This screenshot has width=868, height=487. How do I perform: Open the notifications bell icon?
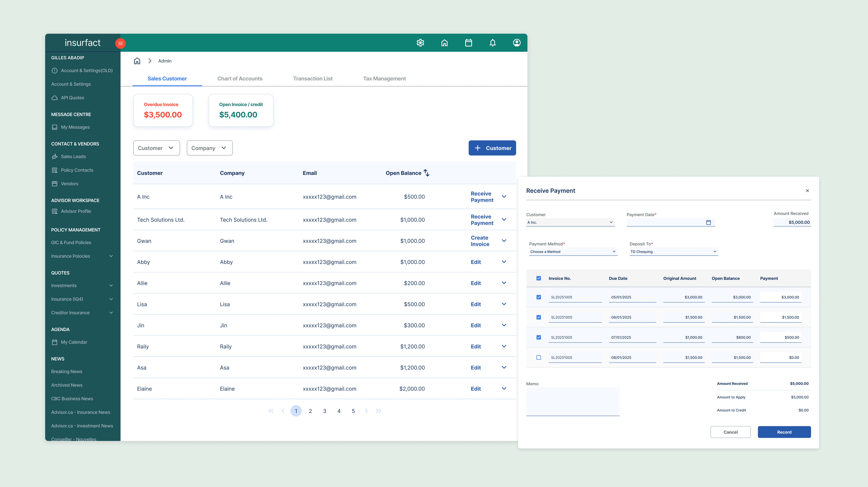[493, 43]
